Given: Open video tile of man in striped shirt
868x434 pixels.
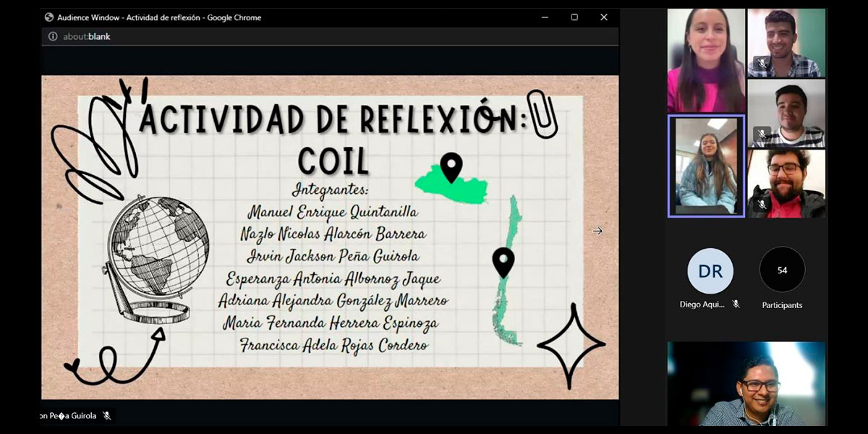Looking at the screenshot, I should pos(786,114).
